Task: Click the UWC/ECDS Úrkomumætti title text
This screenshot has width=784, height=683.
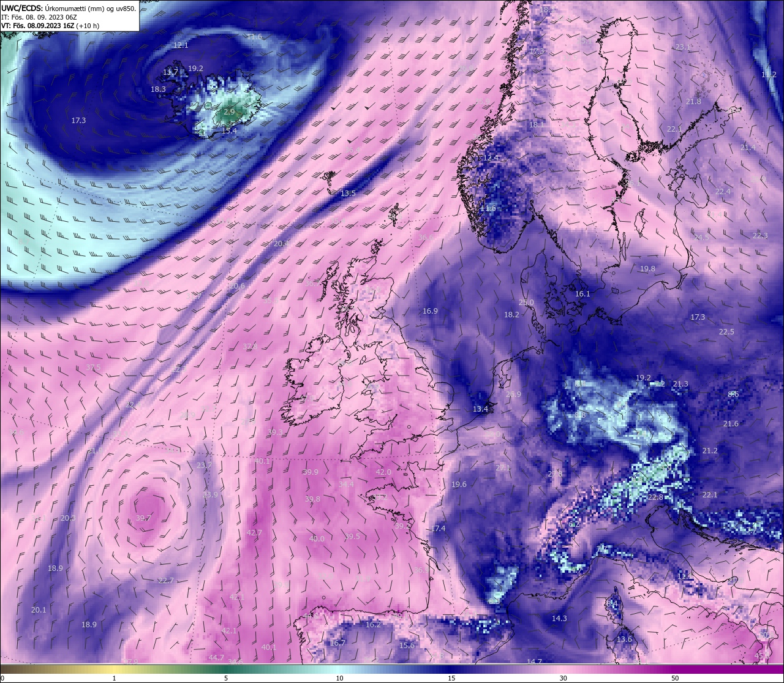Action: (68, 9)
